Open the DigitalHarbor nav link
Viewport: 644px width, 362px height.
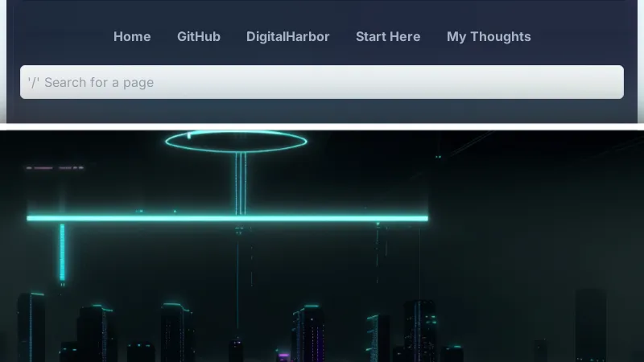coord(288,36)
